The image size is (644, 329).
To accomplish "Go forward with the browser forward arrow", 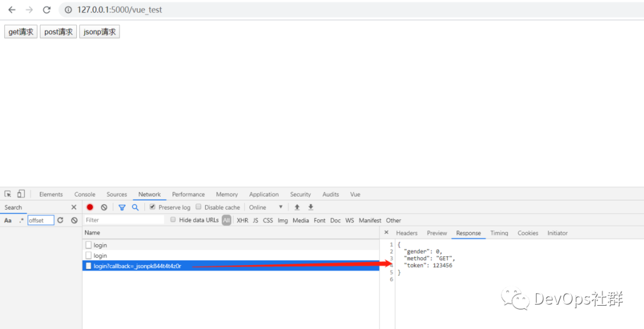I will 29,10.
